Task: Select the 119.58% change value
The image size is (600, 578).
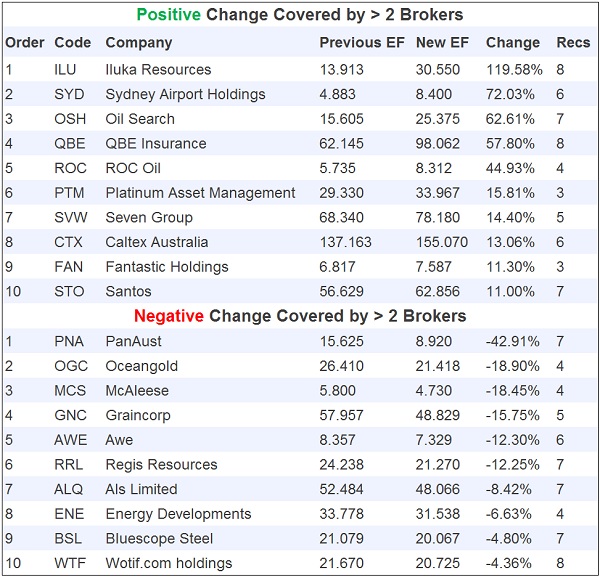Action: click(x=513, y=70)
